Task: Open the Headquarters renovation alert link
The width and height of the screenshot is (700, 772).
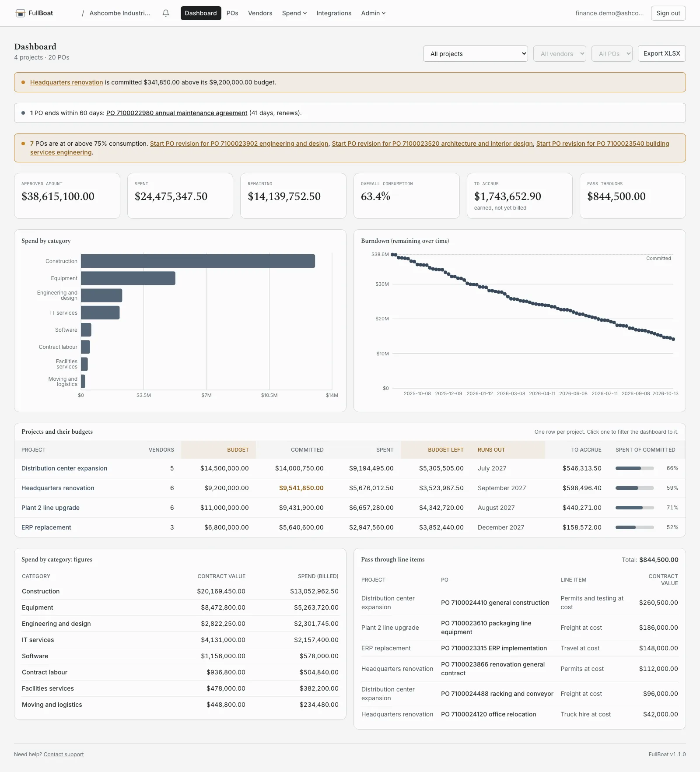Action: pyautogui.click(x=66, y=82)
